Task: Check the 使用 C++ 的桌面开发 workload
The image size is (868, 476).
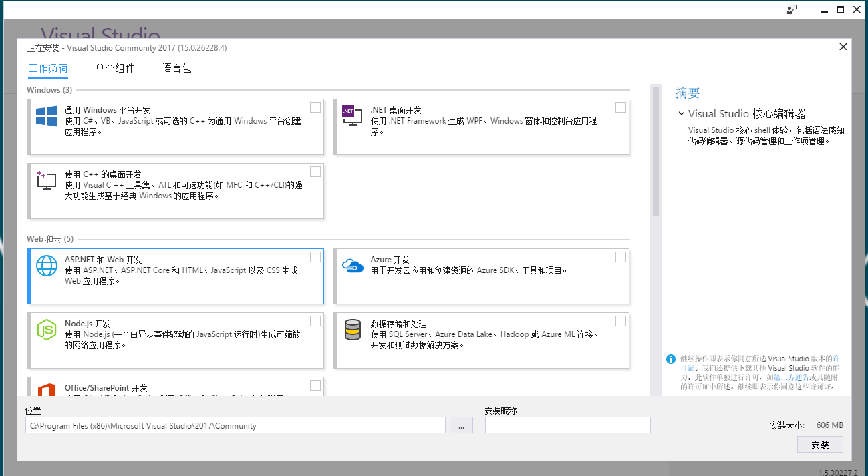Action: tap(315, 172)
